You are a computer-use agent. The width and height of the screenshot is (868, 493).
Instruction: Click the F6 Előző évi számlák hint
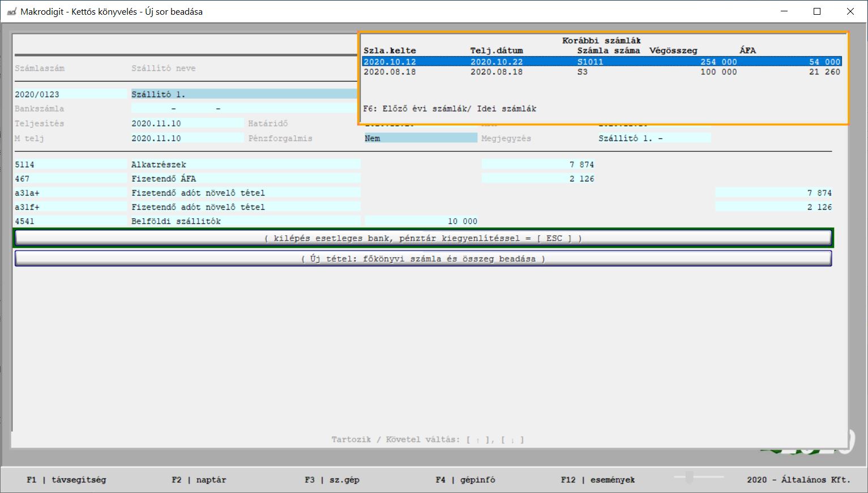450,108
